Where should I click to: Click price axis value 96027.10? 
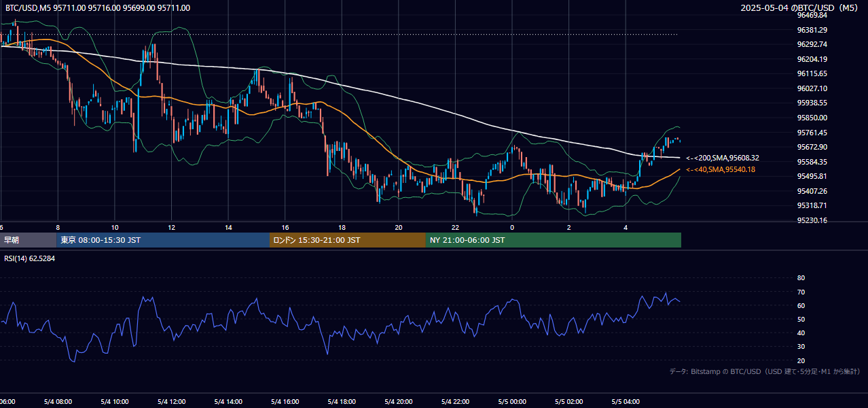(812, 88)
